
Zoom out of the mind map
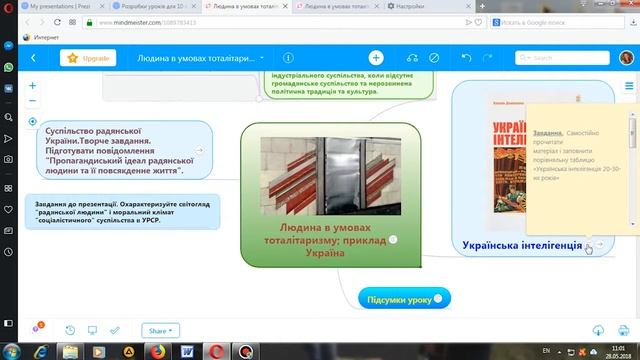pyautogui.click(x=33, y=100)
